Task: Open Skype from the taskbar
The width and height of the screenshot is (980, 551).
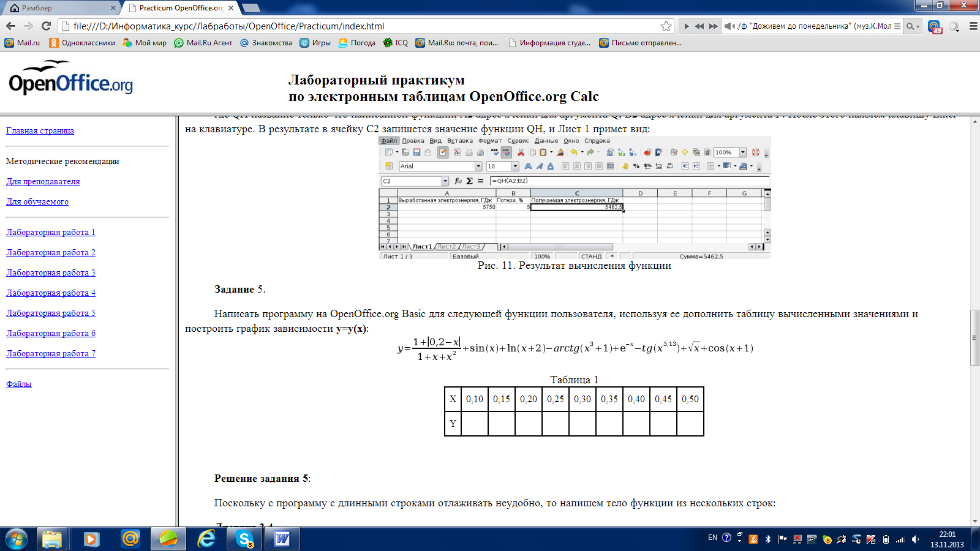Action: pos(245,539)
